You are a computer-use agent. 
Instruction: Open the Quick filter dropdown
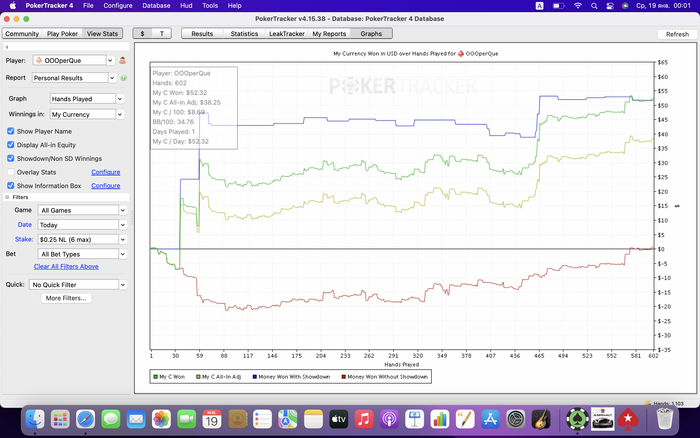point(78,284)
